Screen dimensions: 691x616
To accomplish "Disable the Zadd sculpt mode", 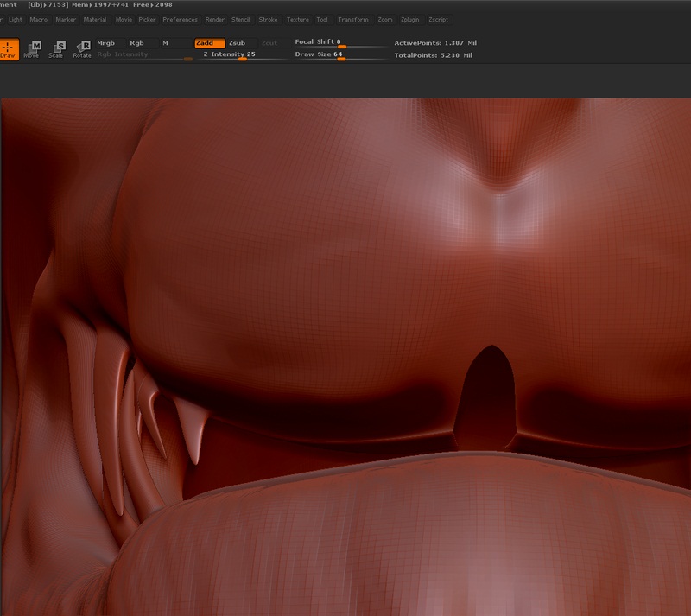I will [x=209, y=42].
